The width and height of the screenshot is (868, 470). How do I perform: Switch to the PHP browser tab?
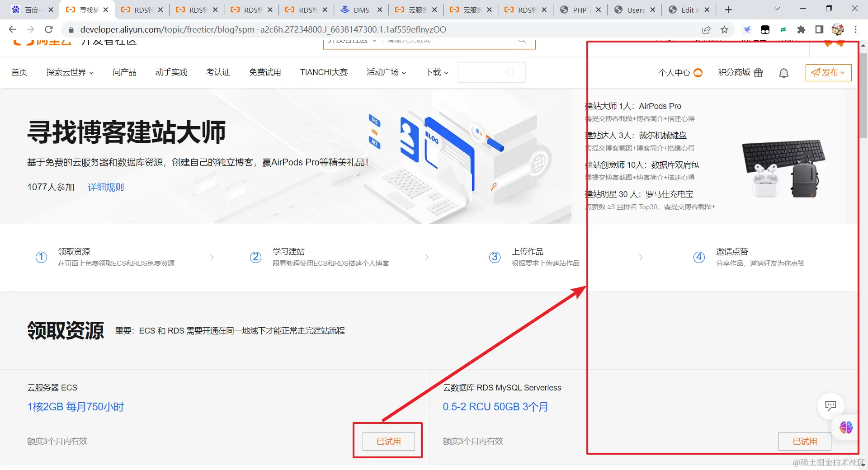580,10
